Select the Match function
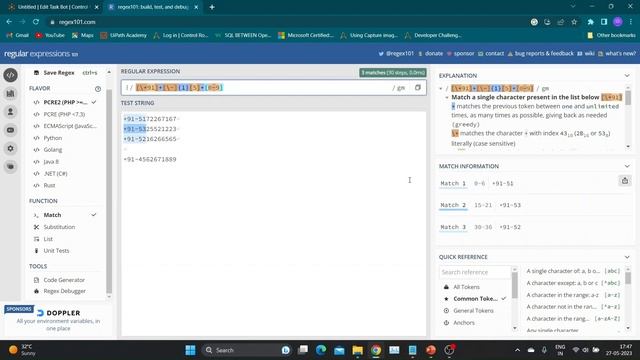The width and height of the screenshot is (640, 360). click(x=65, y=215)
